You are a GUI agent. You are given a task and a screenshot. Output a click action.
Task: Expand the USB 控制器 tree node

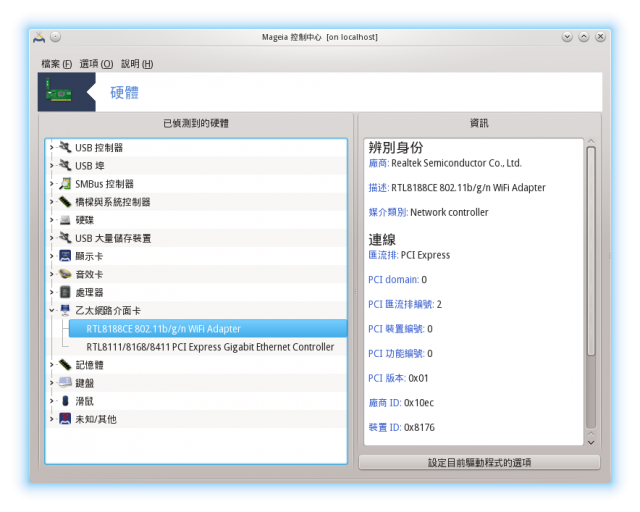click(51, 147)
